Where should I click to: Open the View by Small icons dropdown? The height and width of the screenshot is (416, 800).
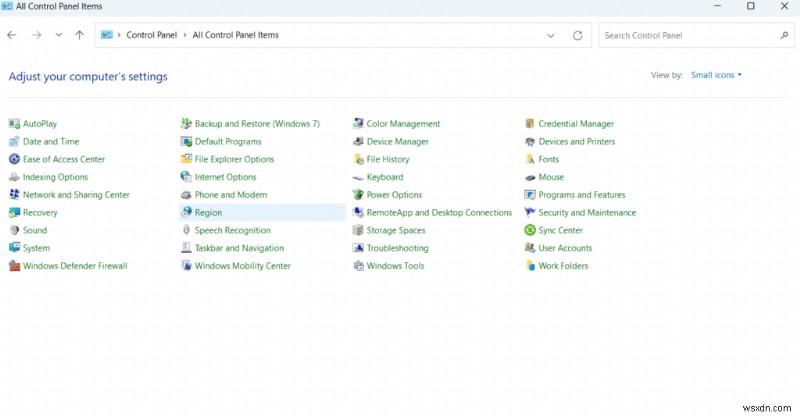click(x=715, y=75)
